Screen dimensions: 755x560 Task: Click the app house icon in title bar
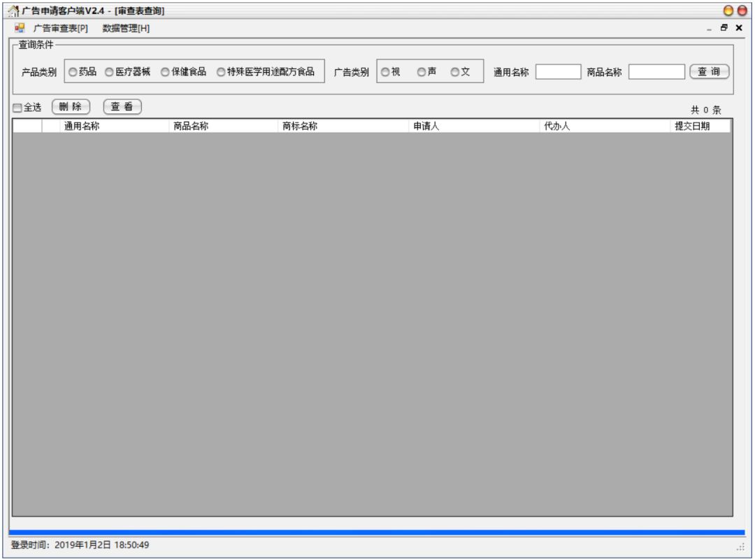[13, 10]
